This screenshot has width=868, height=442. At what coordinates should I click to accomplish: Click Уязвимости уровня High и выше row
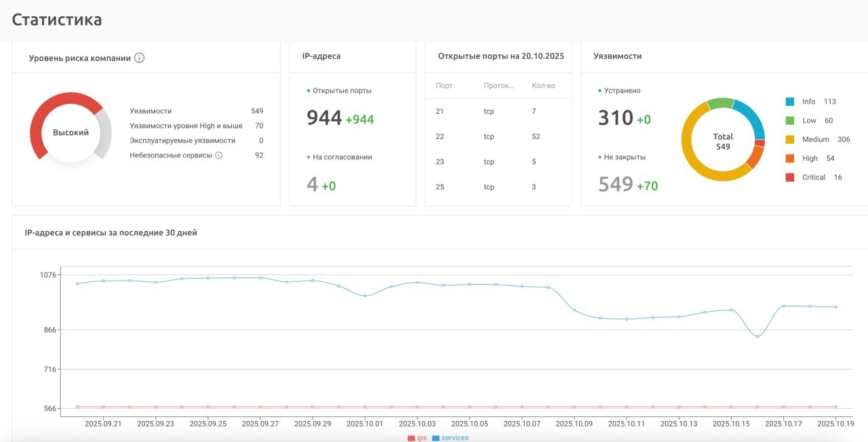coord(197,125)
